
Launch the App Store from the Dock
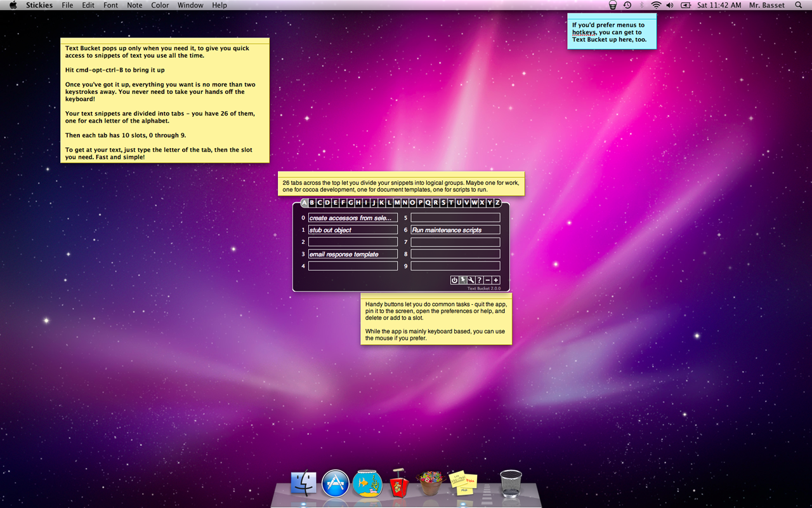[336, 484]
